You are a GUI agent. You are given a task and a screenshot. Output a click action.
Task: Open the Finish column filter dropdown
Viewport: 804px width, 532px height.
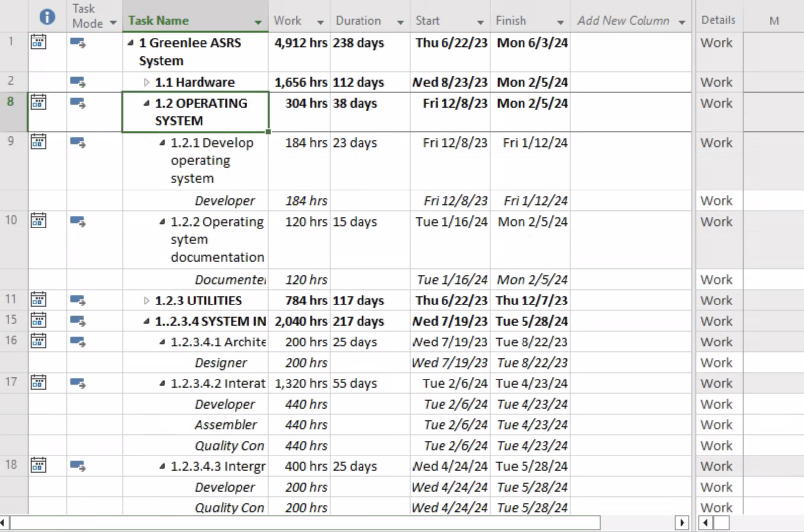(x=560, y=22)
